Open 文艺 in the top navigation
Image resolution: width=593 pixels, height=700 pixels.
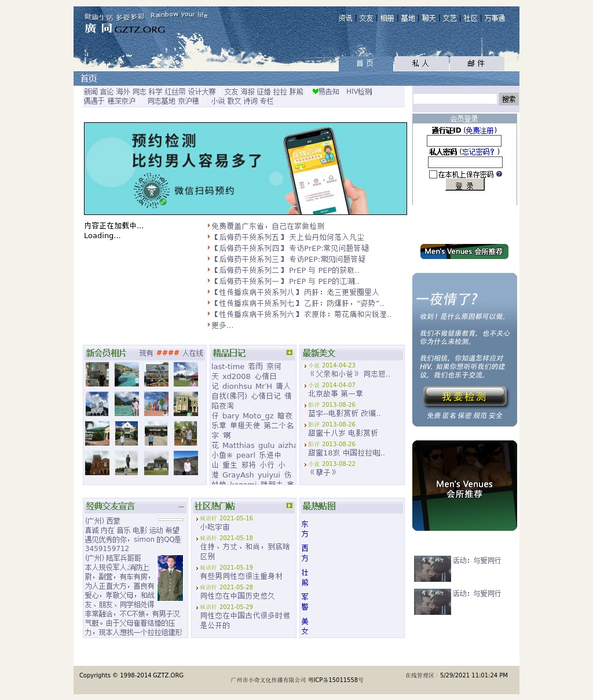click(450, 18)
